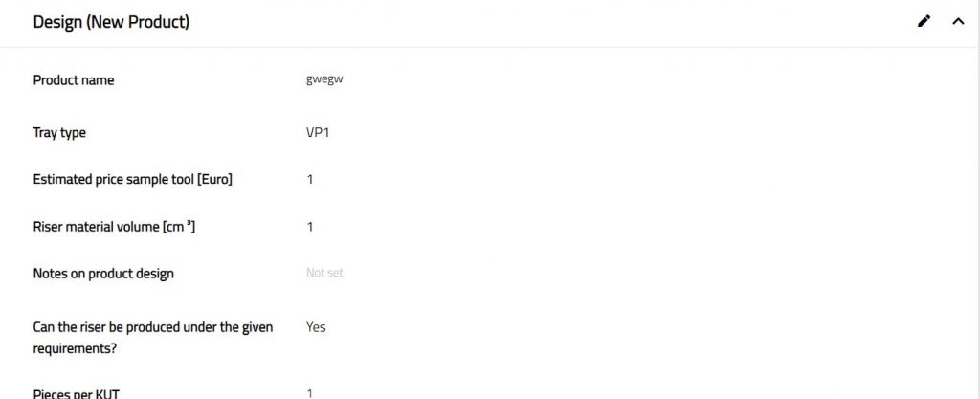Click the Pieces per KUT value
This screenshot has height=399, width=980.
click(x=310, y=393)
